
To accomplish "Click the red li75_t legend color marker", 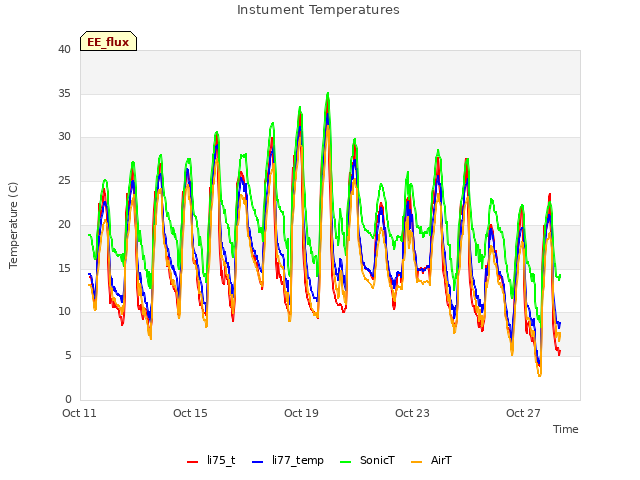I will tap(192, 462).
